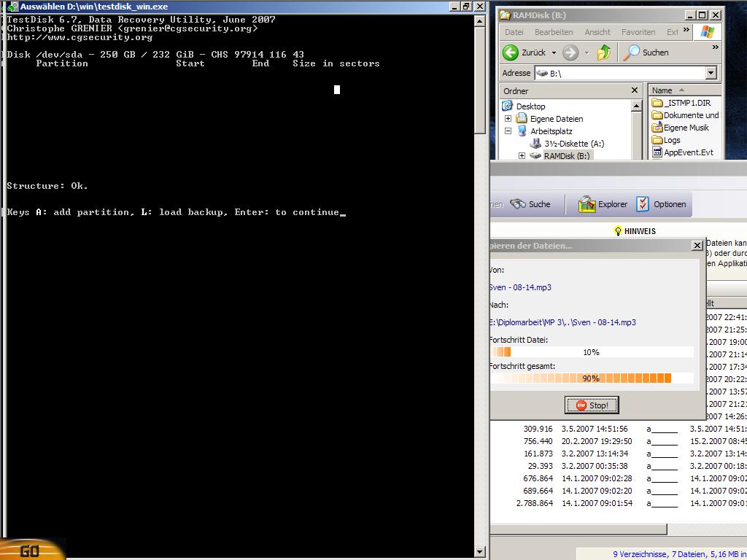Image resolution: width=747 pixels, height=560 pixels.
Task: Select the _ISTMP1.DIR folder
Action: (681, 103)
